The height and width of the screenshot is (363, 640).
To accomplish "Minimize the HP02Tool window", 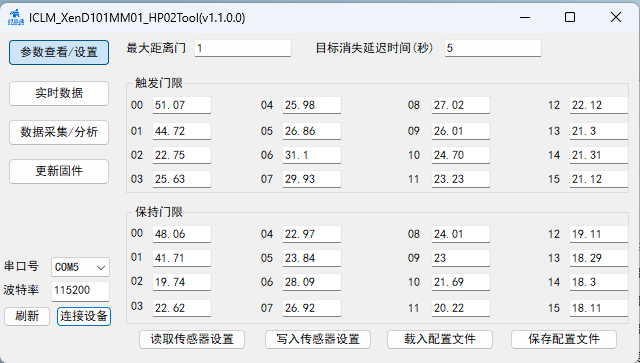I will (x=525, y=18).
